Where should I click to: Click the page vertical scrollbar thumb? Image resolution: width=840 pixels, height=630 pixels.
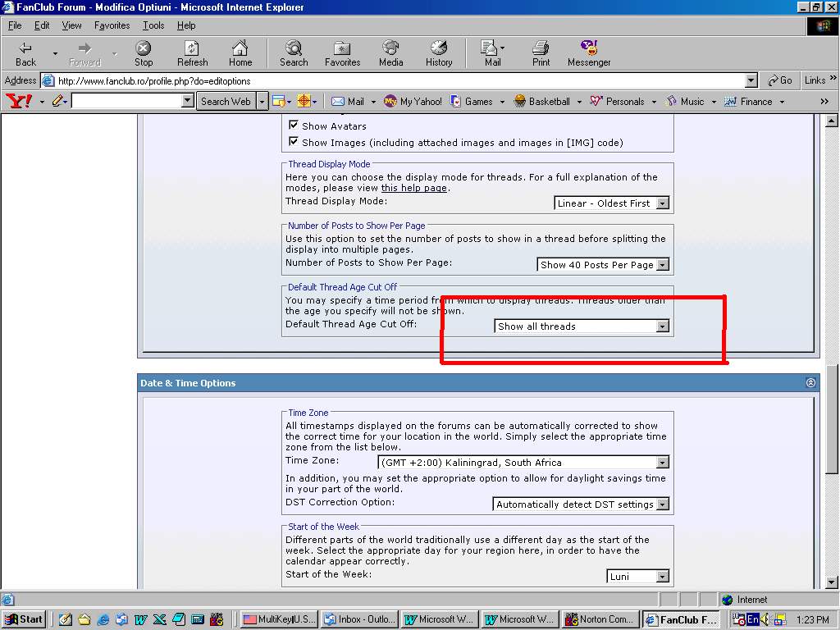[x=832, y=419]
